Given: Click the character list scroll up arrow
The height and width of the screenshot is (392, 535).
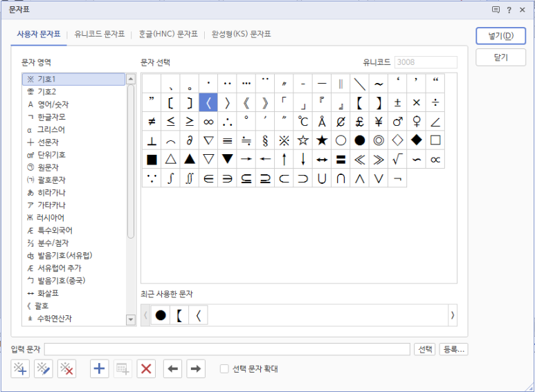Looking at the screenshot, I should [131, 79].
